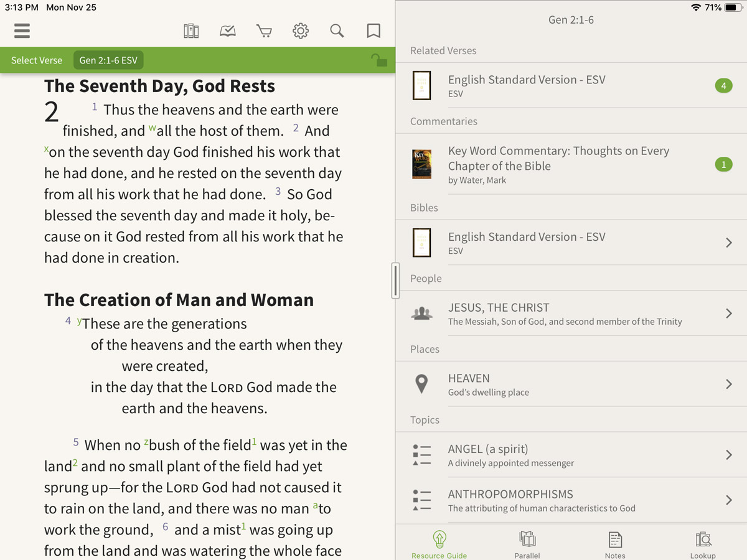Tap the Wi-Fi status icon
The image size is (747, 560).
coord(696,7)
